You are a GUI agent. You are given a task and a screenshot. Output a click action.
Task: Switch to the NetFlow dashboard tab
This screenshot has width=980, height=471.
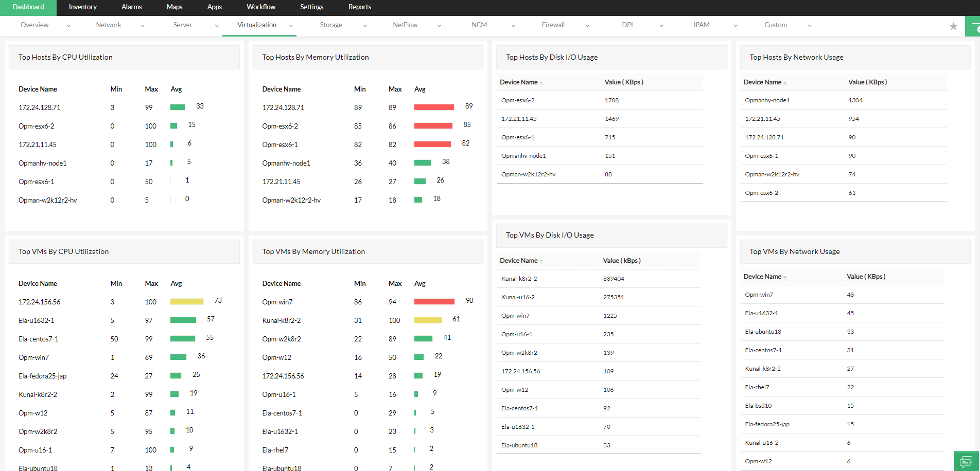pyautogui.click(x=405, y=25)
